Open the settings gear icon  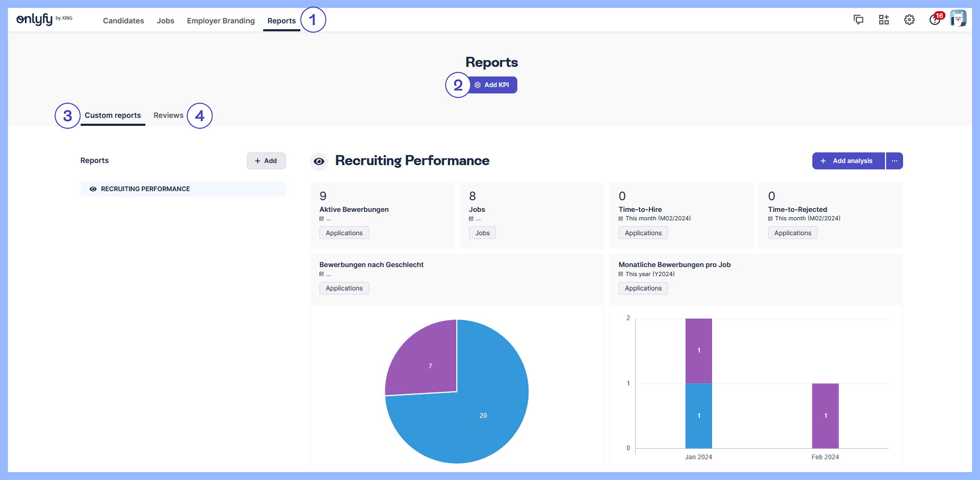coord(909,20)
